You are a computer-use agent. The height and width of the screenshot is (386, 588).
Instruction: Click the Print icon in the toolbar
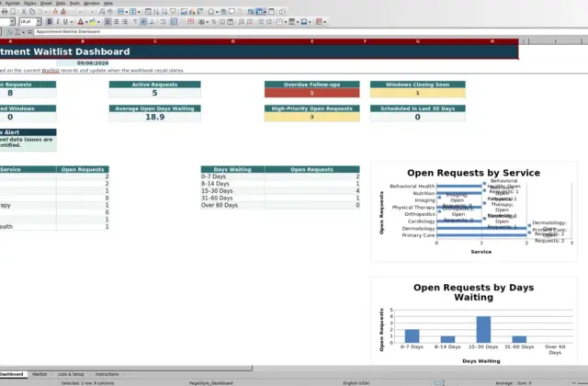5,12
